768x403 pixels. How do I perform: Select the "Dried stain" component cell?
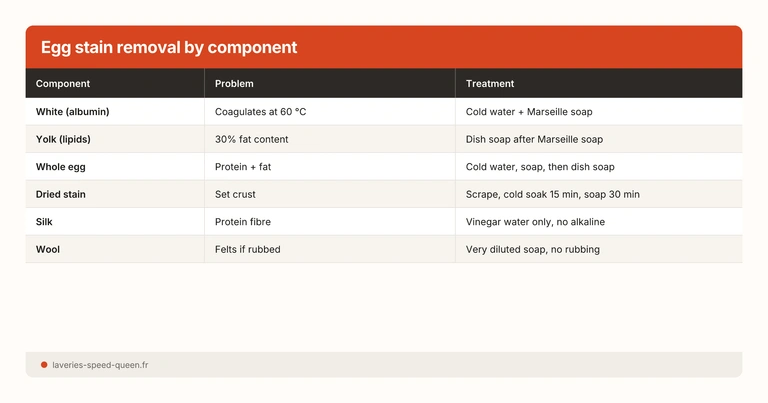click(x=61, y=194)
